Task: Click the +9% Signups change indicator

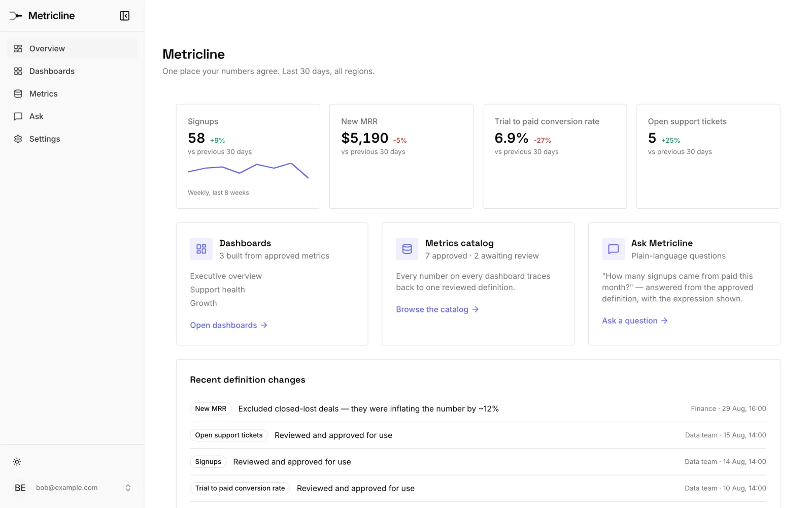Action: 217,141
